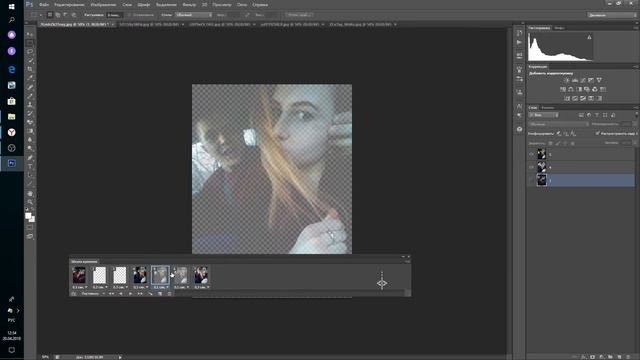Select the Gradient tool
This screenshot has width=640, height=360.
pos(30,131)
